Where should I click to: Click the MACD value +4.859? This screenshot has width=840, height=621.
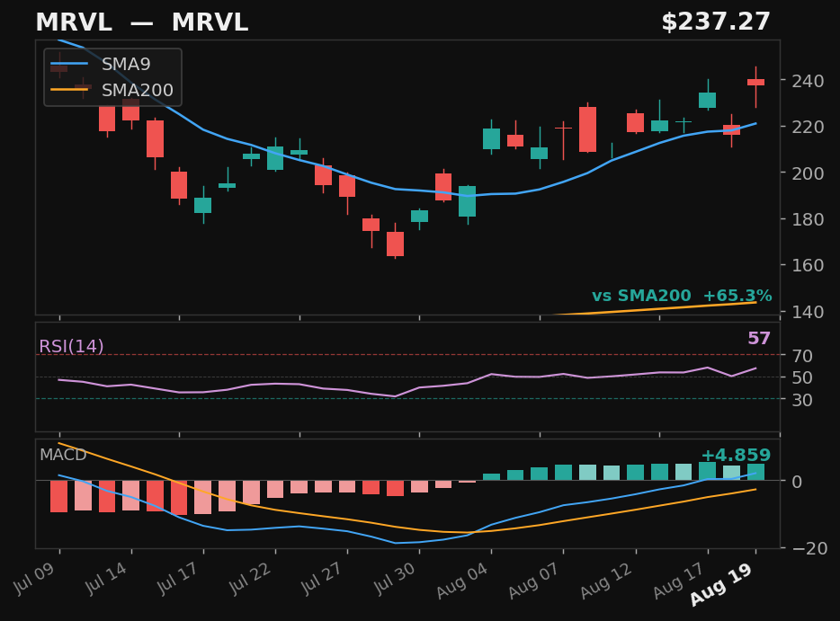coord(736,455)
